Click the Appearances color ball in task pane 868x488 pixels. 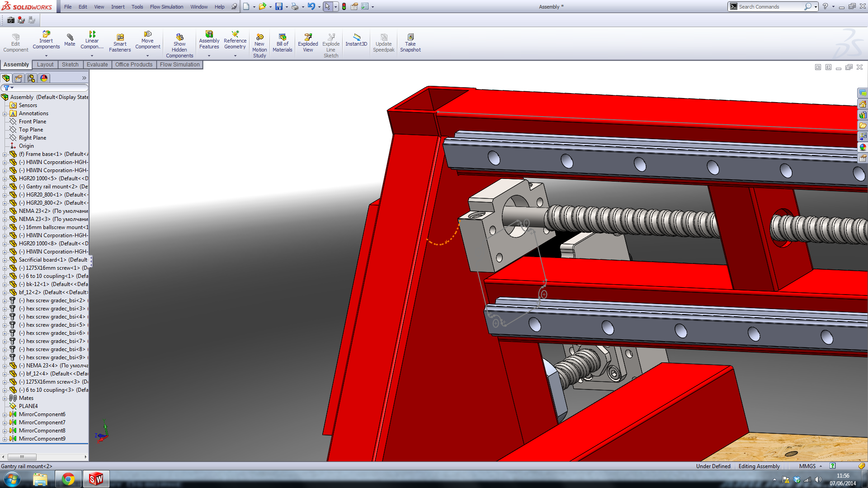point(863,147)
